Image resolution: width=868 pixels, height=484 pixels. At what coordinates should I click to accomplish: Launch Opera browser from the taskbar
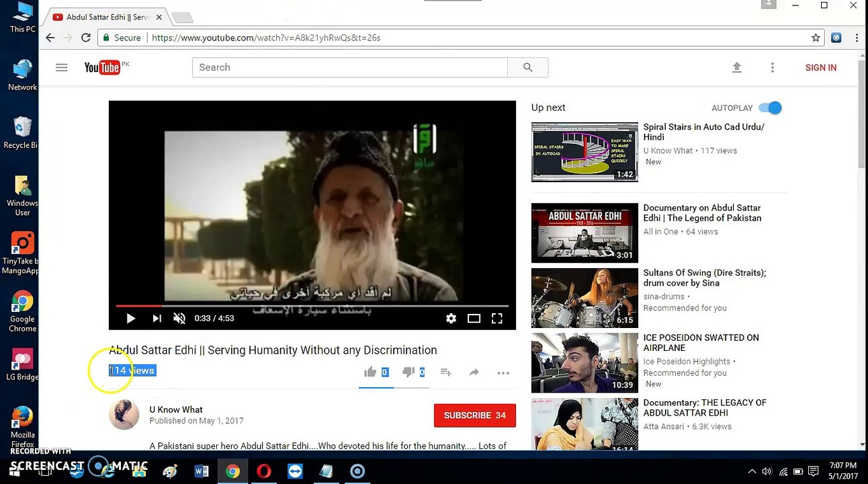[x=264, y=471]
